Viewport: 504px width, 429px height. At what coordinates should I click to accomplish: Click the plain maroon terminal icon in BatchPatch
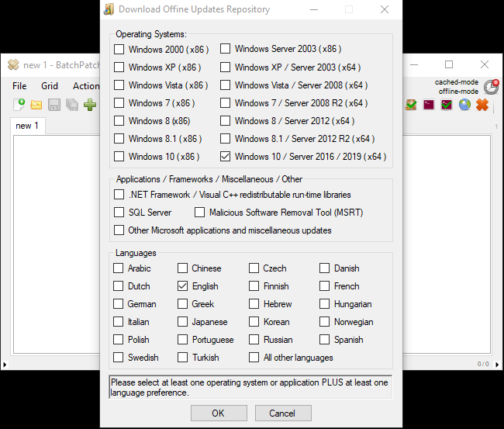tap(429, 105)
